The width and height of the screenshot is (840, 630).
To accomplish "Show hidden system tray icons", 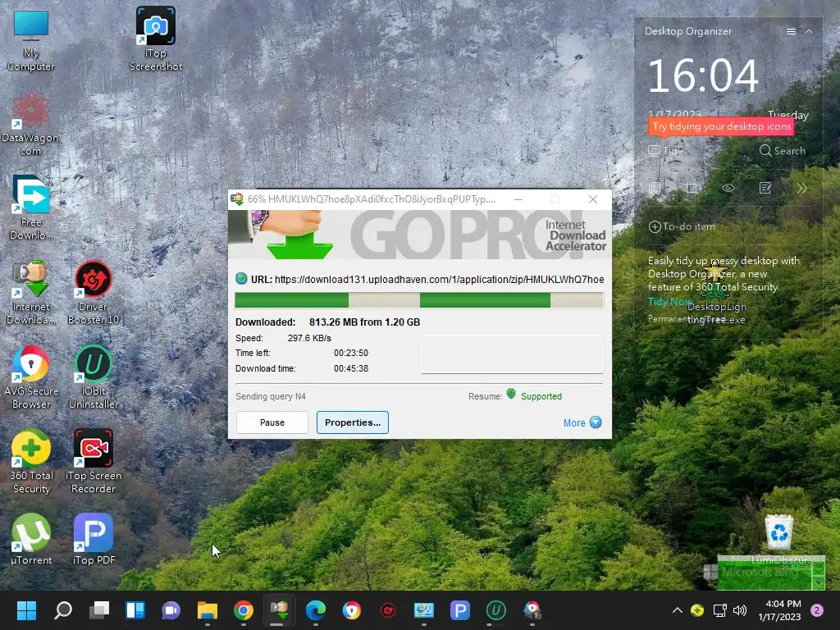I will pyautogui.click(x=677, y=610).
